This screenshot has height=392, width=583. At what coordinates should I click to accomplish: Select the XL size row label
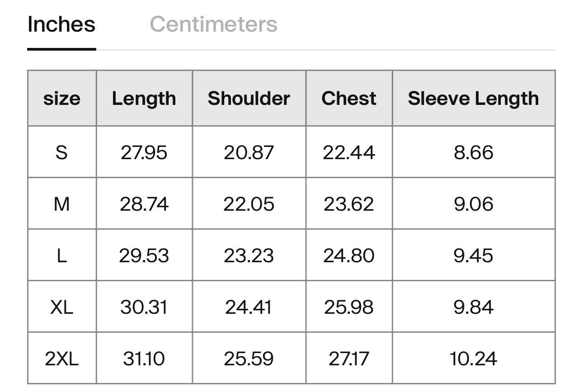62,307
